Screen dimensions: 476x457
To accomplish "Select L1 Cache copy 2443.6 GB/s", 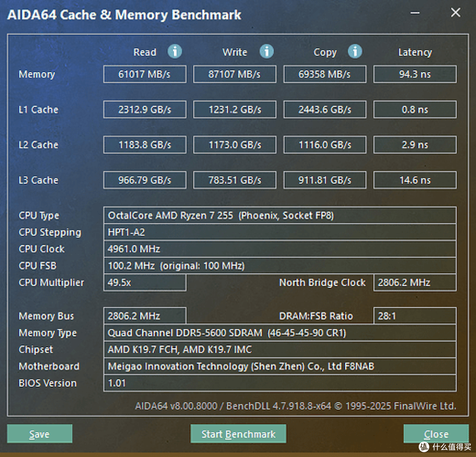I will point(325,110).
